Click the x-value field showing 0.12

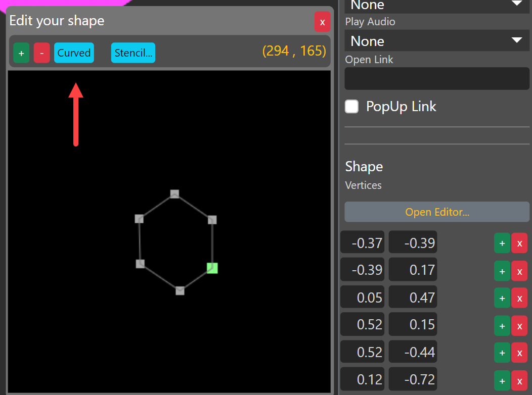tap(362, 378)
